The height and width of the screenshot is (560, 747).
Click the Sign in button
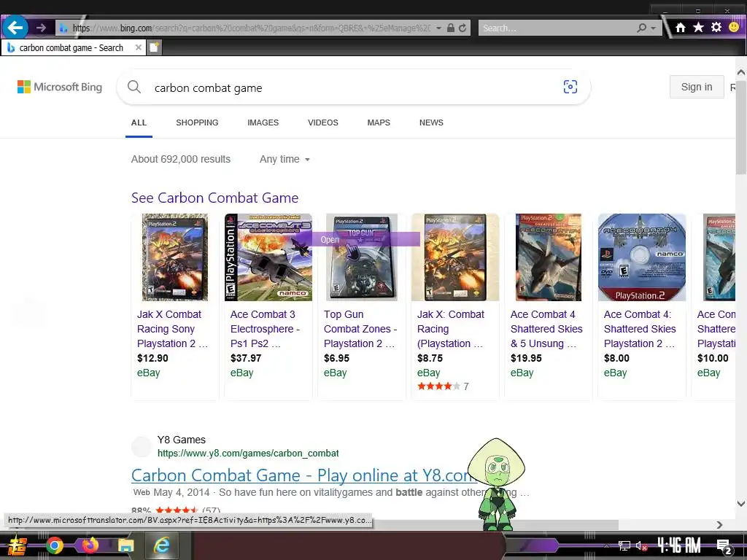(697, 87)
